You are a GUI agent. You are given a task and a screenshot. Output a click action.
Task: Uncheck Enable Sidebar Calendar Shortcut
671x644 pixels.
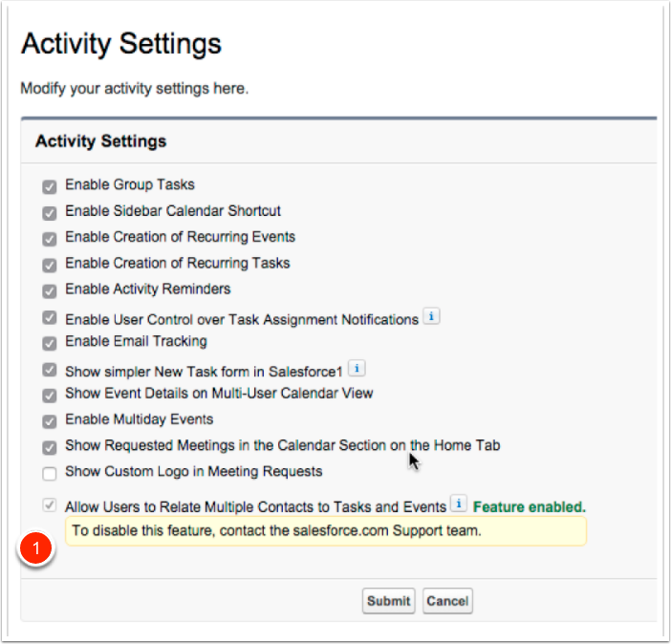(x=49, y=212)
